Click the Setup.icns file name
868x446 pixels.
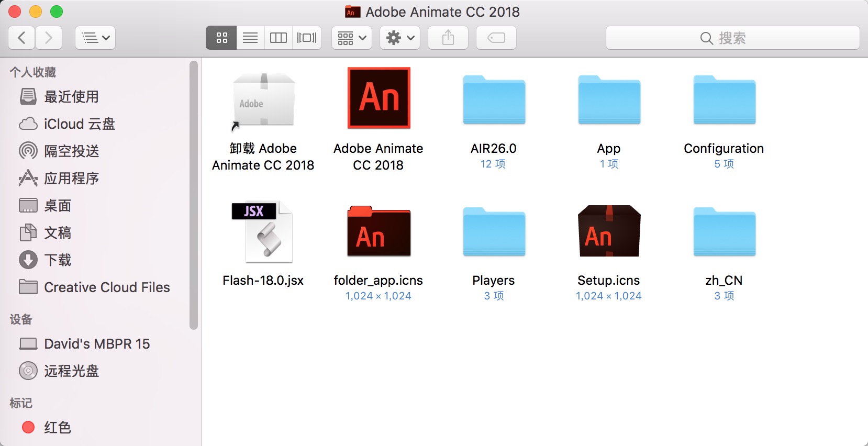609,280
